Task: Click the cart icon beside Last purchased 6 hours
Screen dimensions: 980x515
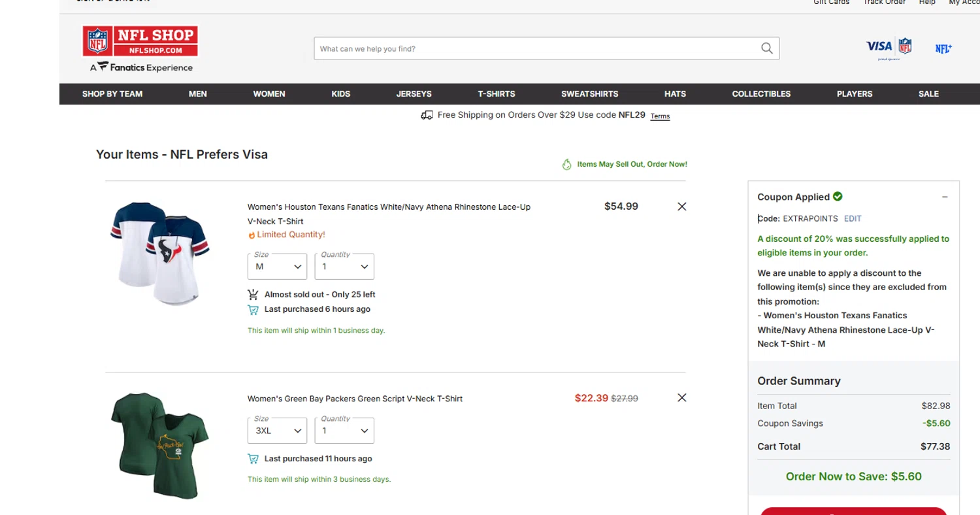Action: (253, 310)
